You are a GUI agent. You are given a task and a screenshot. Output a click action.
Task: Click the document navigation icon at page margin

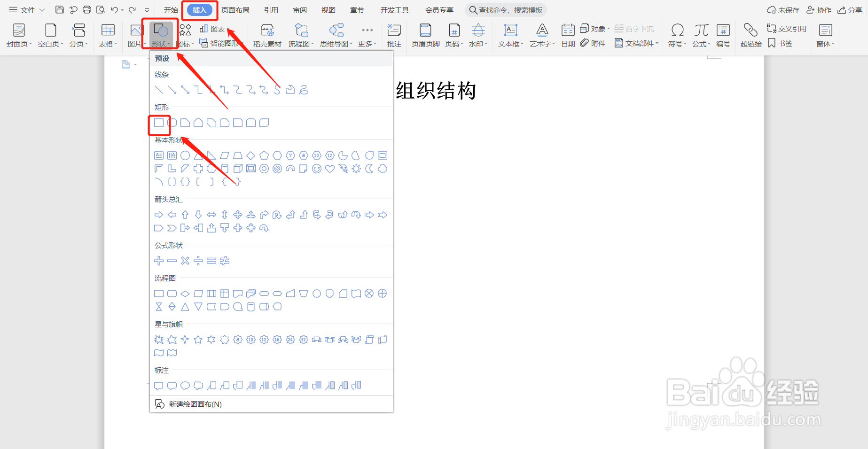pyautogui.click(x=126, y=64)
